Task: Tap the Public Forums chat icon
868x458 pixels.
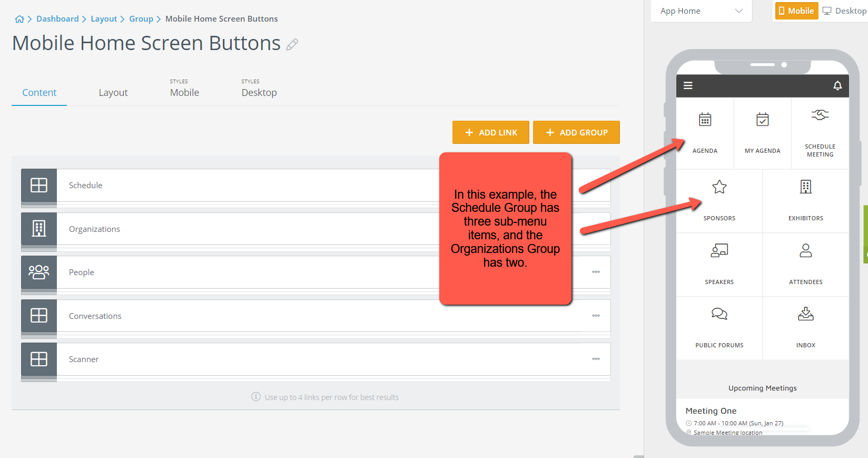Action: tap(719, 314)
